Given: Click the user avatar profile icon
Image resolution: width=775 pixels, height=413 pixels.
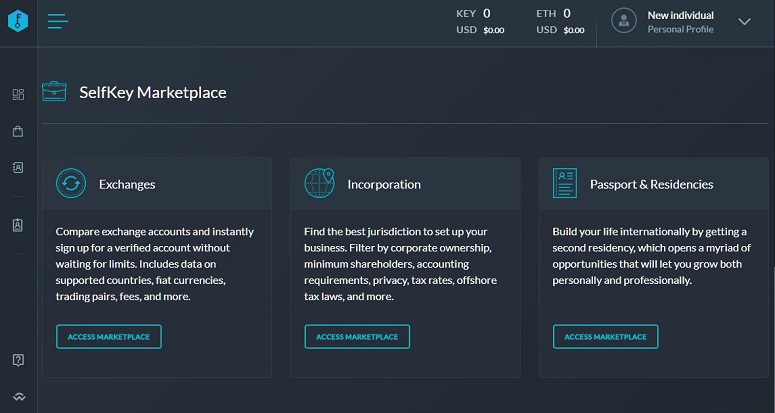Looking at the screenshot, I should click(624, 21).
